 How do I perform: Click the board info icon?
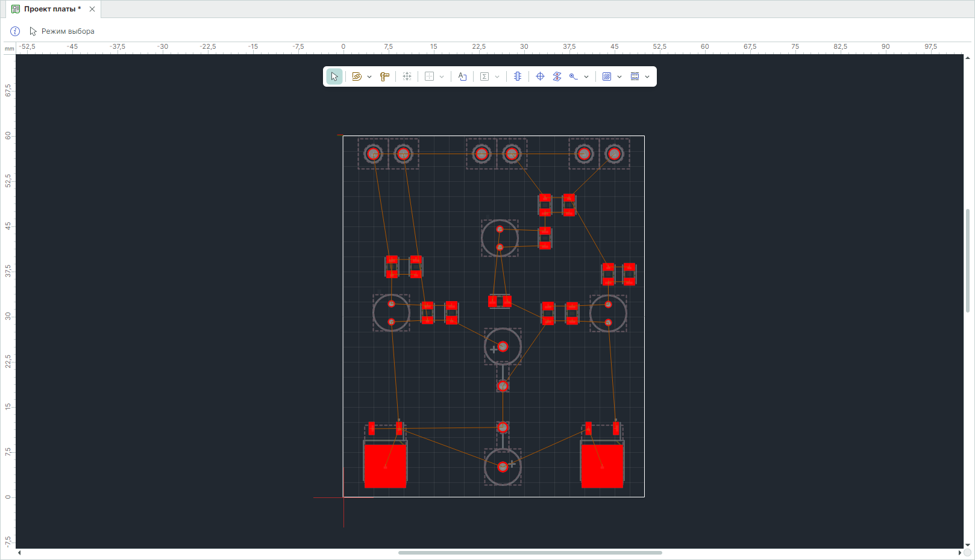click(x=15, y=31)
